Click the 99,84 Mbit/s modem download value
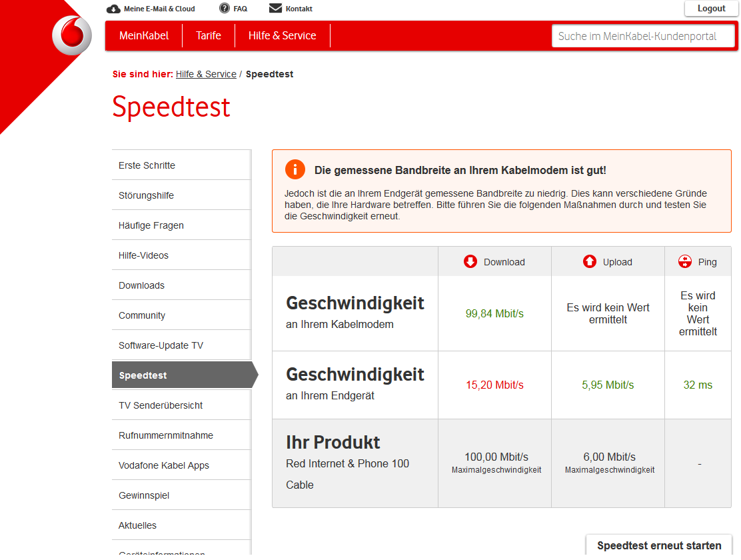 click(494, 313)
